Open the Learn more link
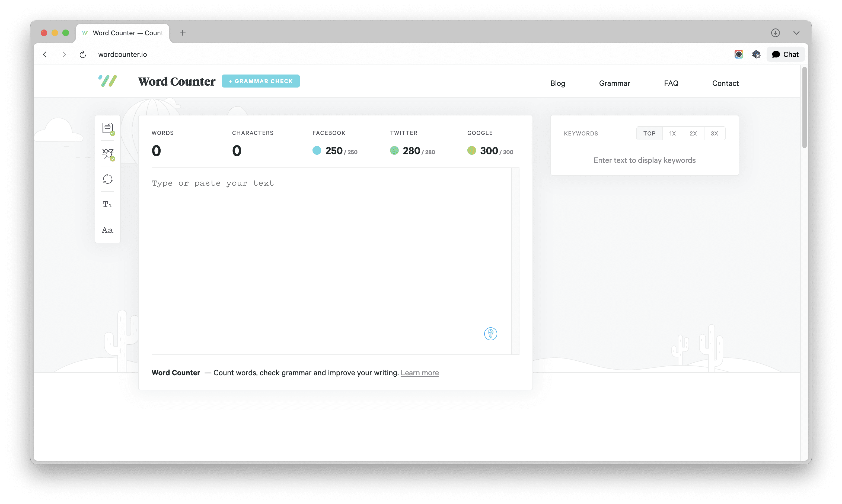This screenshot has height=504, width=842. click(x=419, y=373)
